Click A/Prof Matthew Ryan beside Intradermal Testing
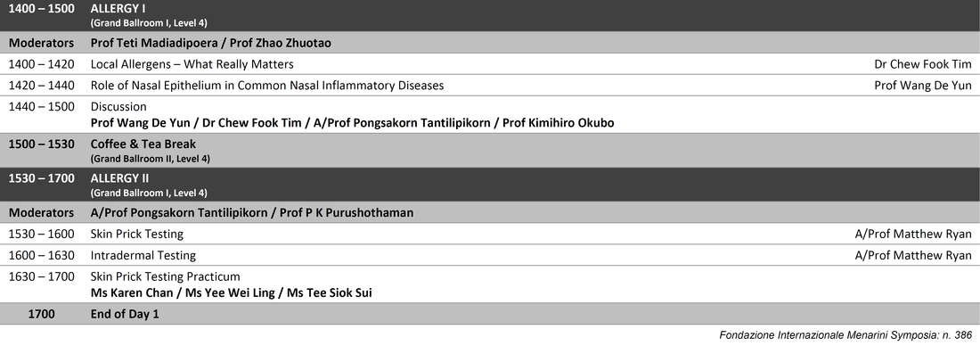This screenshot has width=980, height=346. [913, 255]
